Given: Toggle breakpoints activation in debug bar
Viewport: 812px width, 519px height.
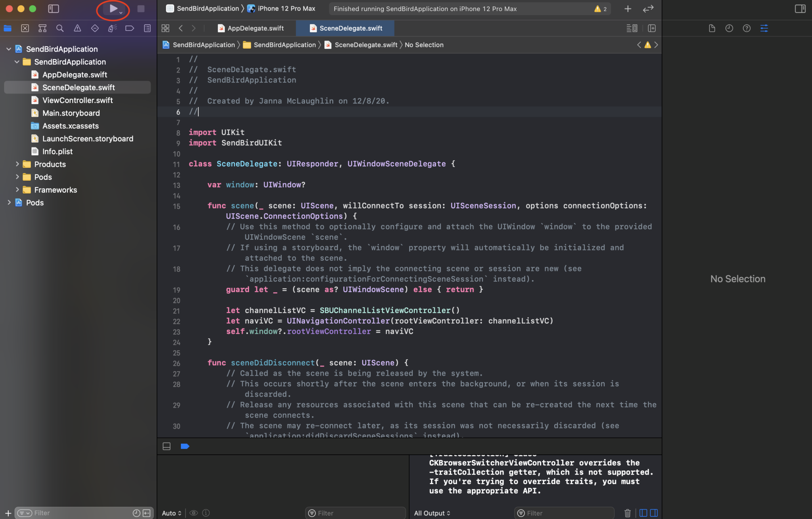Looking at the screenshot, I should [x=185, y=446].
